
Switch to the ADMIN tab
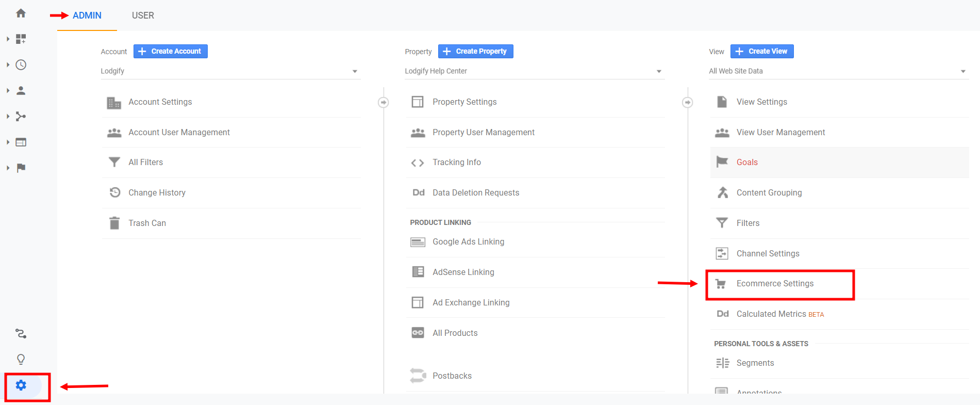tap(87, 15)
